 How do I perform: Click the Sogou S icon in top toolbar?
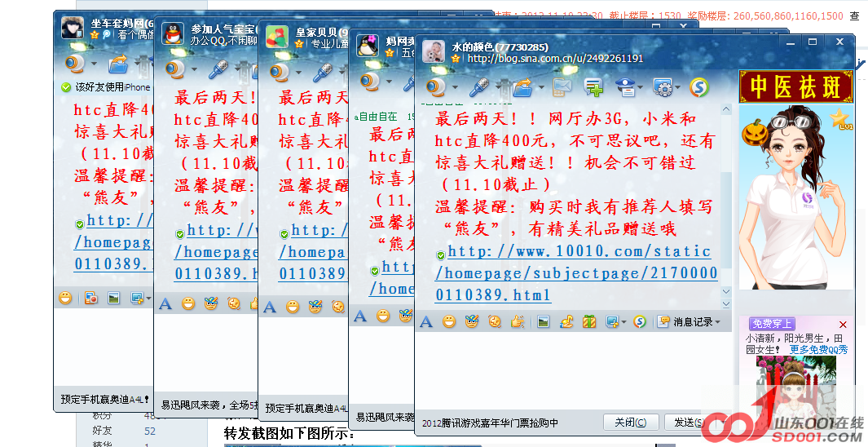[699, 87]
